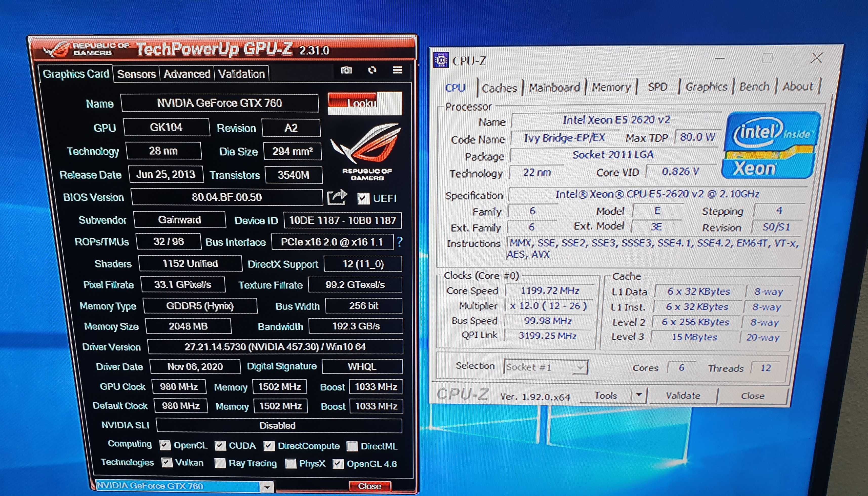868x496 pixels.
Task: Click the GPU name field NVIDIA GeForce GTX 760
Action: [220, 103]
